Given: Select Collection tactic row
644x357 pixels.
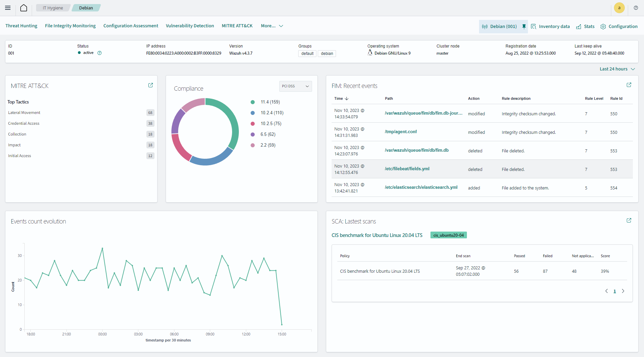Looking at the screenshot, I should (81, 134).
